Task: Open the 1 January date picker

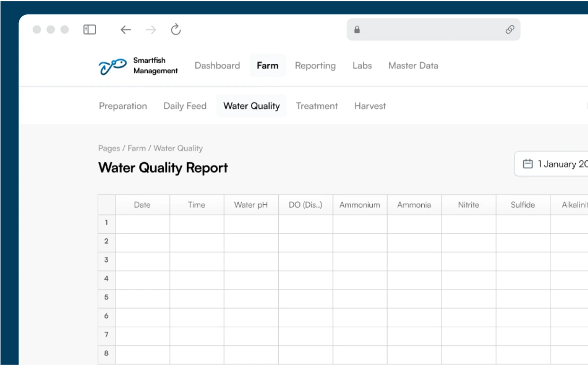Action: tap(551, 164)
